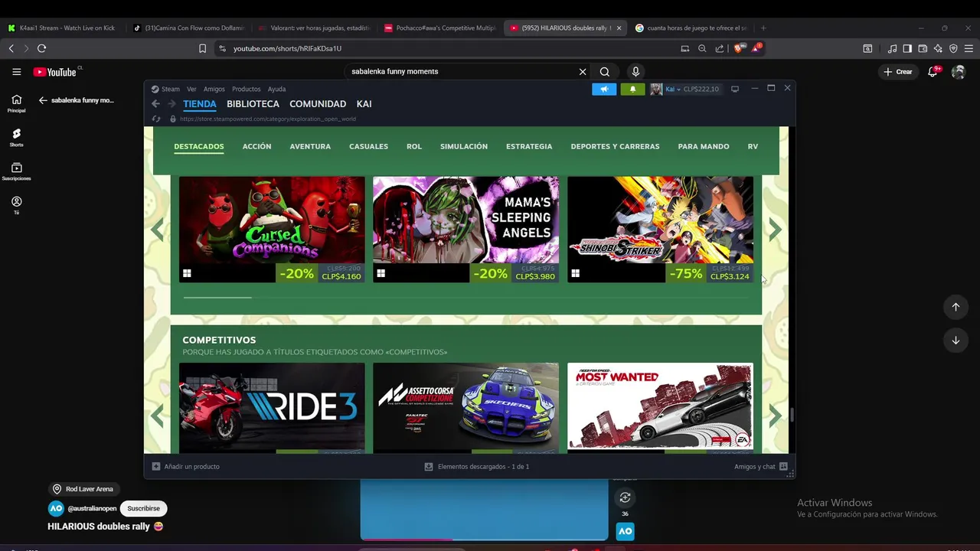The height and width of the screenshot is (551, 980).
Task: Show previous featured games carousel arrow
Action: pyautogui.click(x=158, y=230)
